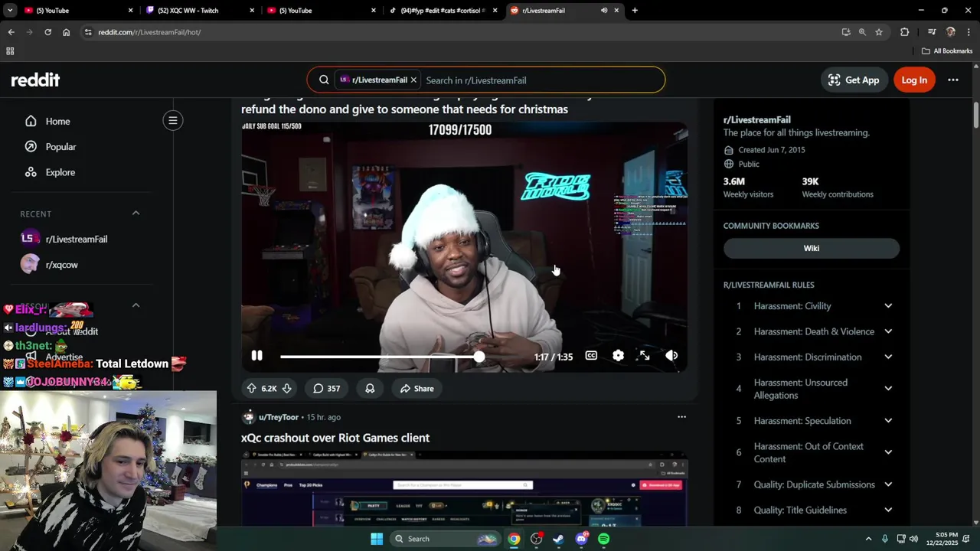Enter fullscreen on the video player
Screen dimensions: 980x551
pyautogui.click(x=645, y=356)
